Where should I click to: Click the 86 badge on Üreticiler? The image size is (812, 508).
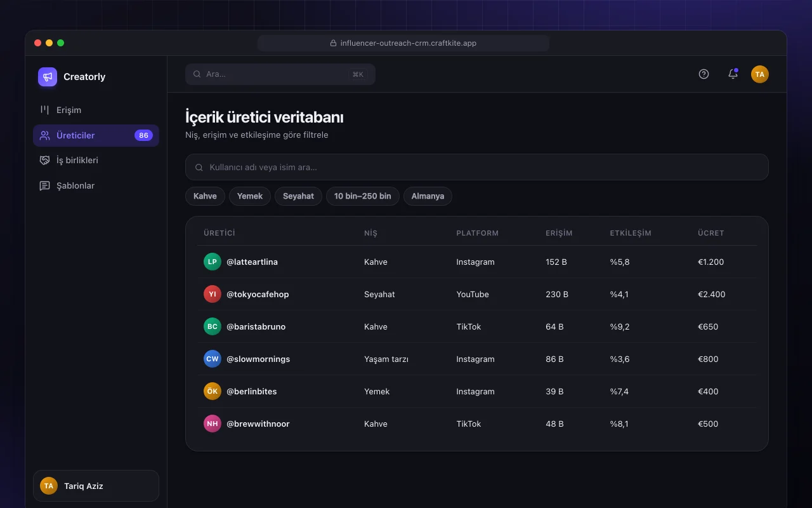(x=143, y=135)
